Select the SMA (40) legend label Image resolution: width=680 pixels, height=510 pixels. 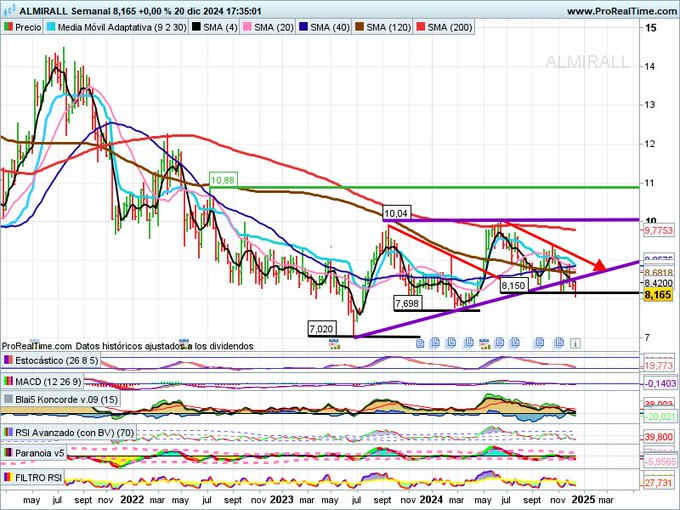[330, 27]
